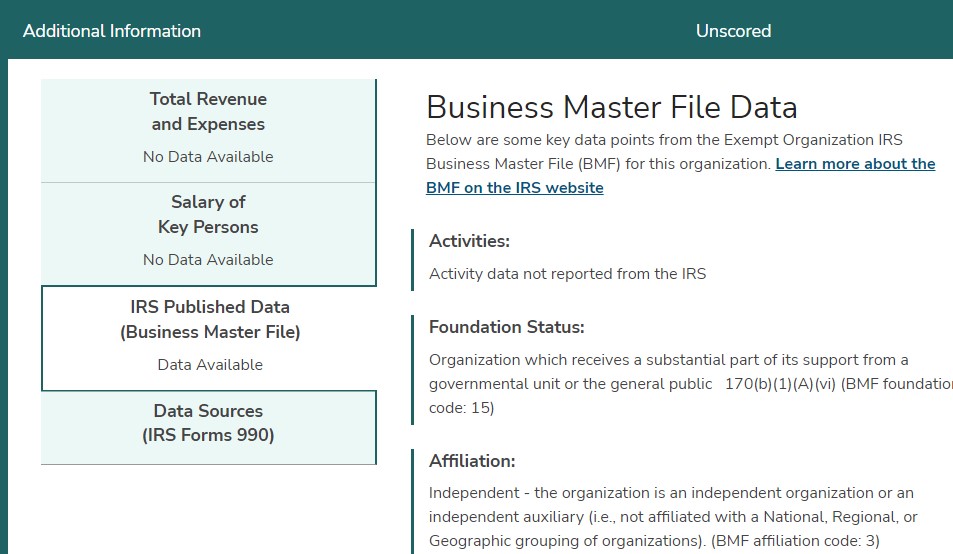This screenshot has width=953, height=554.
Task: Switch to Salary of Key Persons tab
Action: click(208, 214)
